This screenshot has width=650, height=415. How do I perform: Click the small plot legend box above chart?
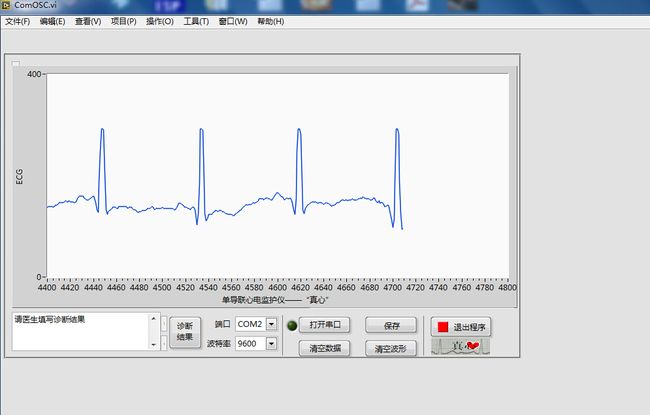tap(16, 63)
